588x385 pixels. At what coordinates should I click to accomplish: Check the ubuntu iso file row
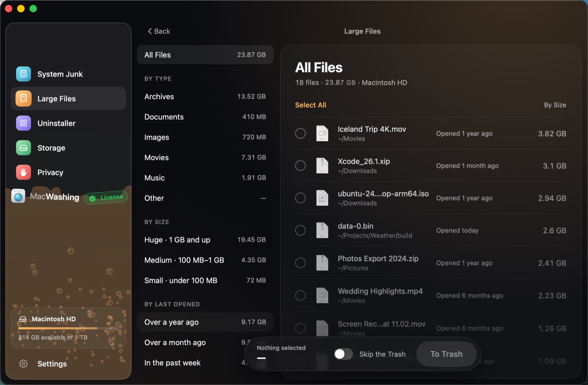pyautogui.click(x=301, y=198)
